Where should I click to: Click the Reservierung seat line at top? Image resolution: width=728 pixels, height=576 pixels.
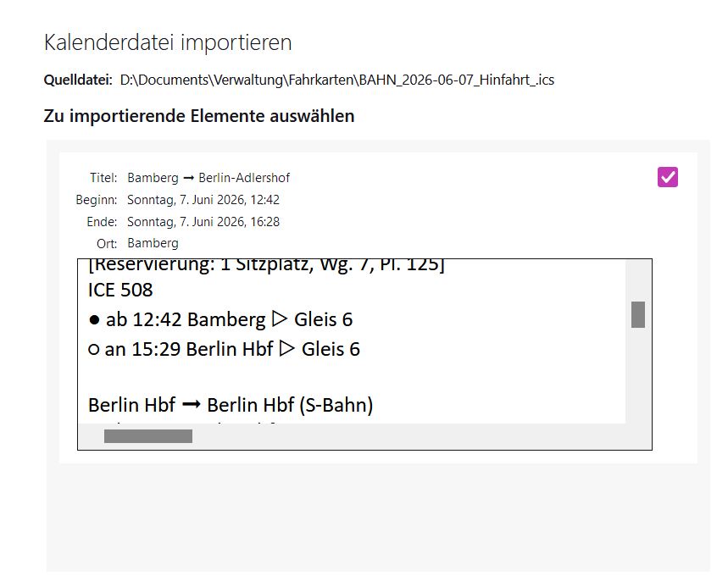pos(266,265)
